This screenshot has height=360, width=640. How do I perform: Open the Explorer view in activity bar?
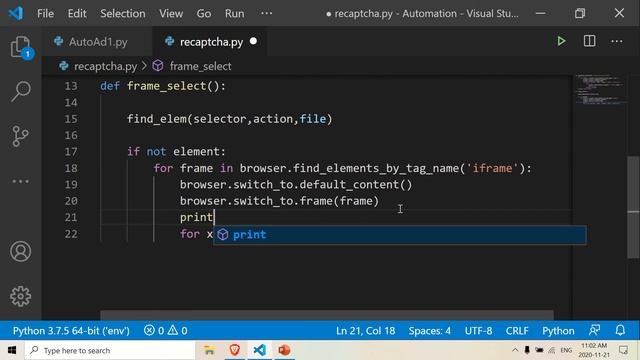coord(20,47)
